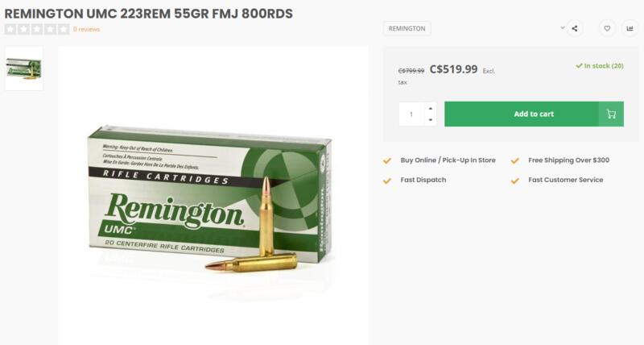The height and width of the screenshot is (345, 644).
Task: Click Free Shipping Over $300 text
Action: click(569, 160)
